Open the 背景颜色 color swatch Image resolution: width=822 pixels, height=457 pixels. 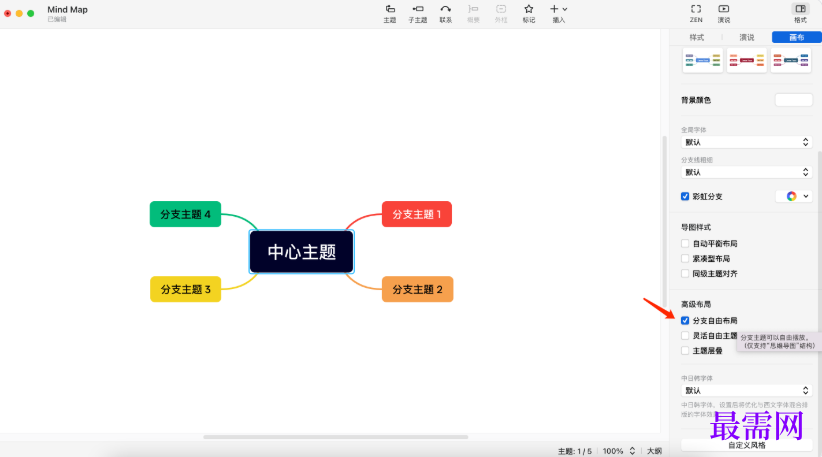793,99
